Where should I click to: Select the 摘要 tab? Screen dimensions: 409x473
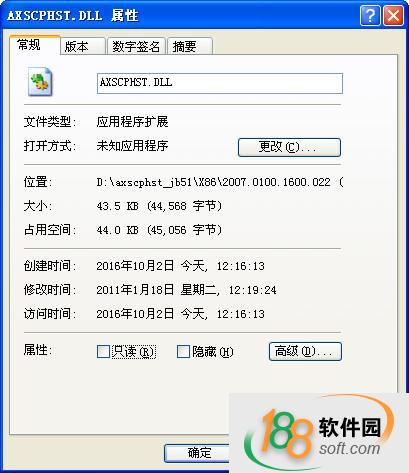pos(189,46)
